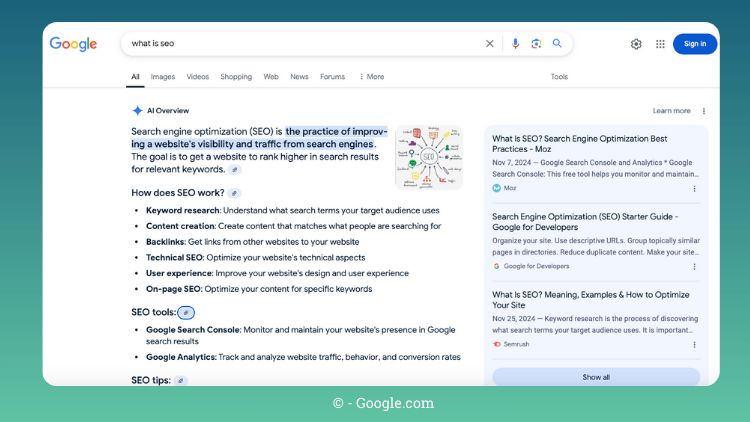Click the 'Semrush' source name
Viewport: 750px width, 422px height.
pos(516,344)
